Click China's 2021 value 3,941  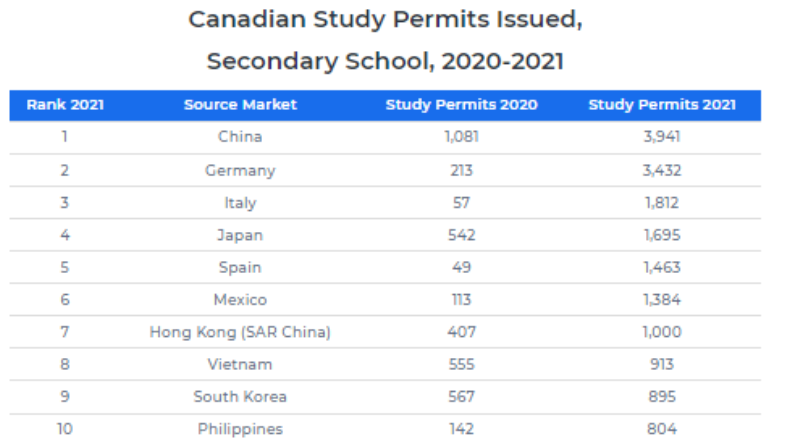point(661,137)
